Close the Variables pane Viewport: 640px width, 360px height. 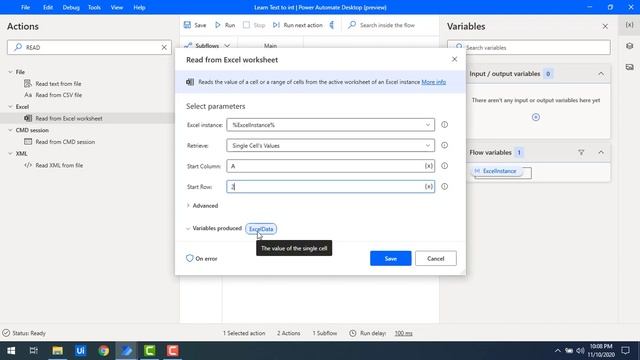tap(605, 27)
